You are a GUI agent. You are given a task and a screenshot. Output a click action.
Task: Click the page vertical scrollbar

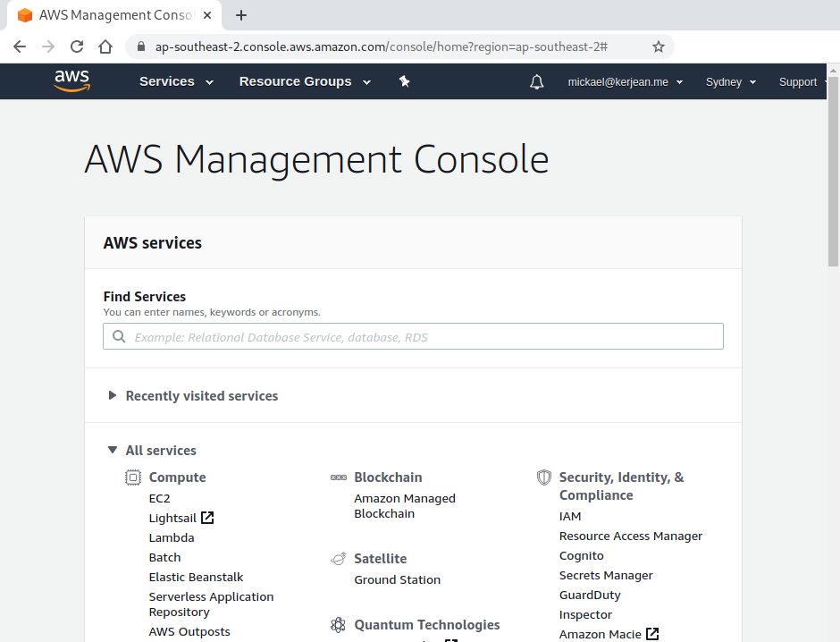point(833,172)
